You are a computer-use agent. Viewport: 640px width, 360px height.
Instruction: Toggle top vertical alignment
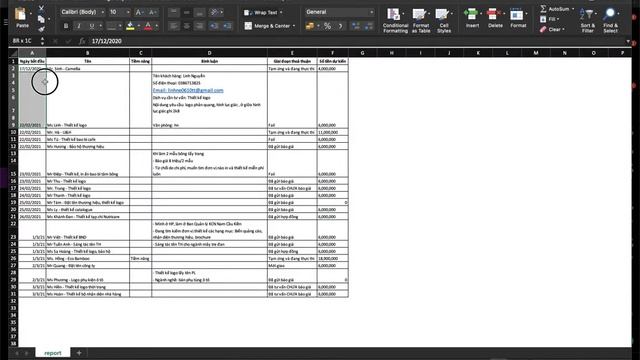pos(174,12)
